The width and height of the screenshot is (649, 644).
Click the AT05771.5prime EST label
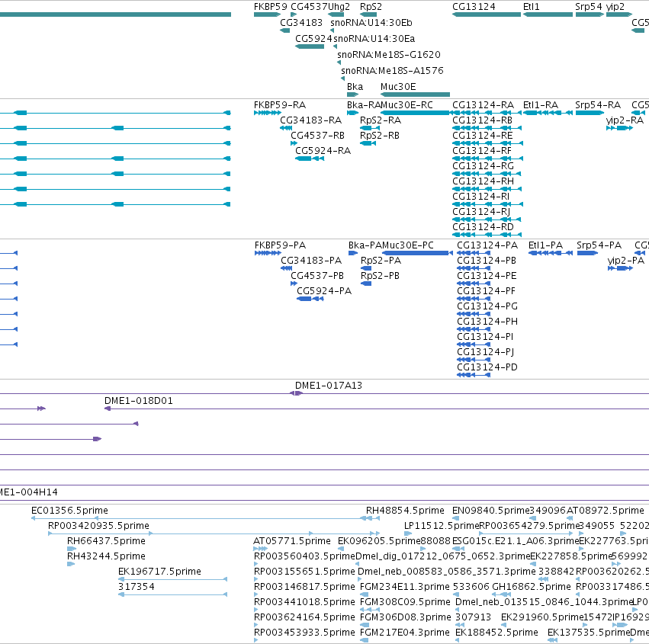[x=292, y=541]
